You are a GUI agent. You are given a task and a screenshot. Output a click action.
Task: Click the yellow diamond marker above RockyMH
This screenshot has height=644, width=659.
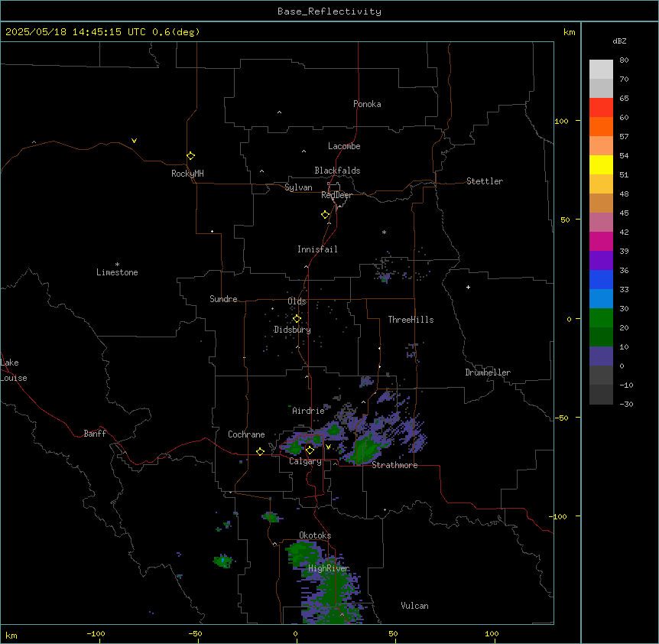[x=190, y=155]
